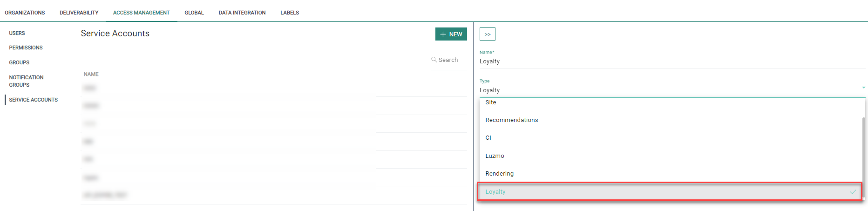Switch to the Deliverability tab
The image size is (868, 211).
coord(79,13)
